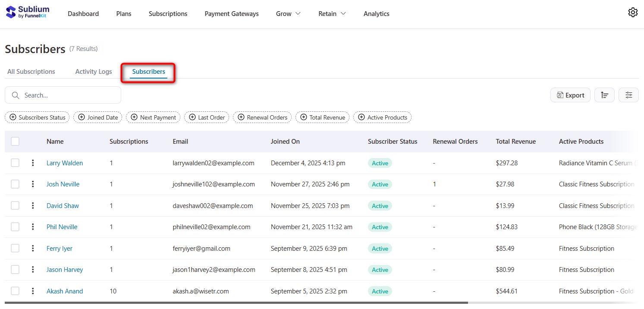The image size is (644, 309).
Task: Open the Payment Gateways page
Action: click(232, 13)
